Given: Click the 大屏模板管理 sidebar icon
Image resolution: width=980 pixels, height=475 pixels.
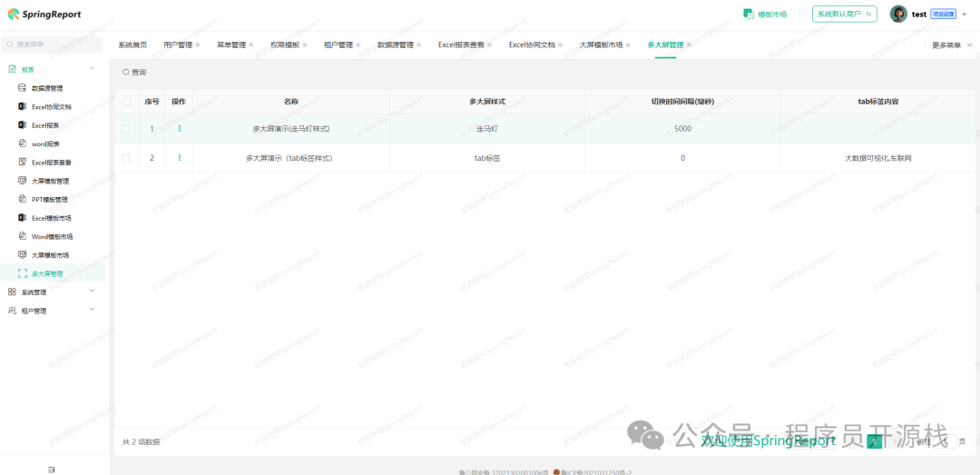Looking at the screenshot, I should click(22, 181).
